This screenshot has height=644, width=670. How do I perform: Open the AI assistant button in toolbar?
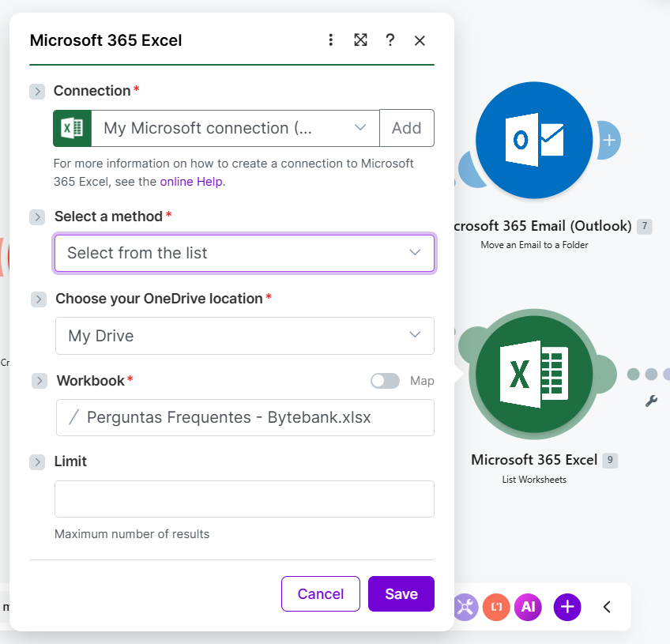coord(528,607)
